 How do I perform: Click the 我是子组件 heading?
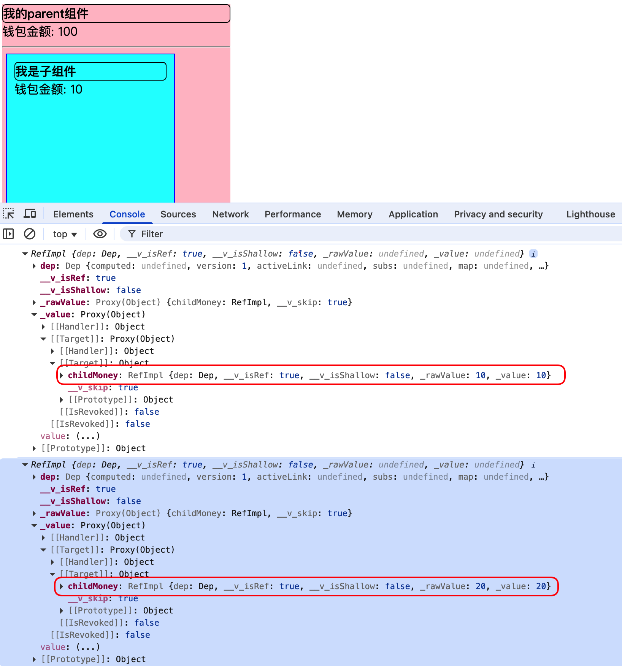[90, 71]
